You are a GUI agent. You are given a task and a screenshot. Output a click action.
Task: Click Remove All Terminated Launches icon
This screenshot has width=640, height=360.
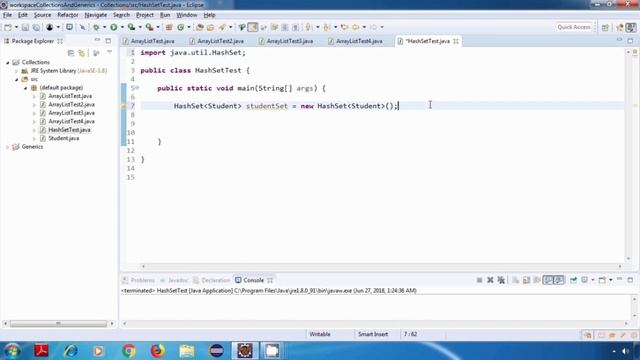coord(501,280)
